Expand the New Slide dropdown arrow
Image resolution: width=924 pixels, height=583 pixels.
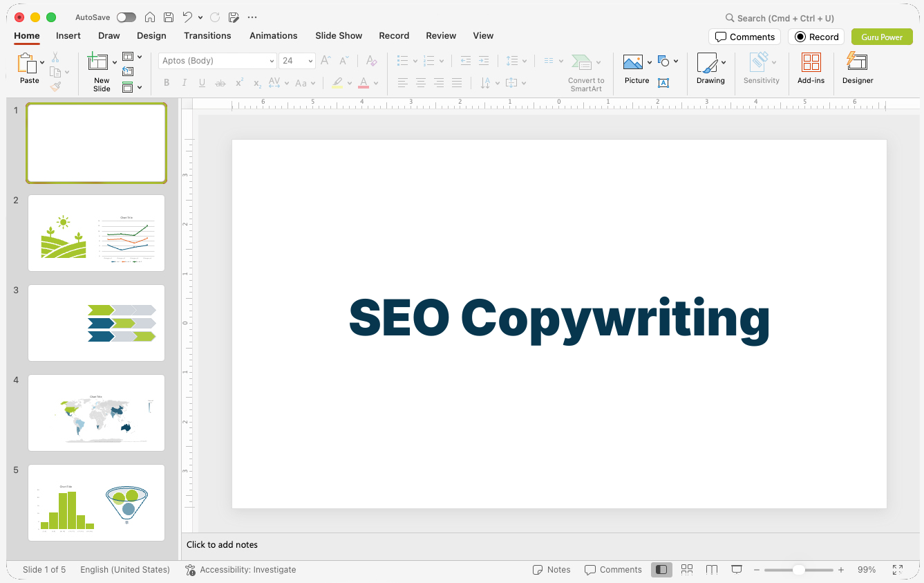115,63
